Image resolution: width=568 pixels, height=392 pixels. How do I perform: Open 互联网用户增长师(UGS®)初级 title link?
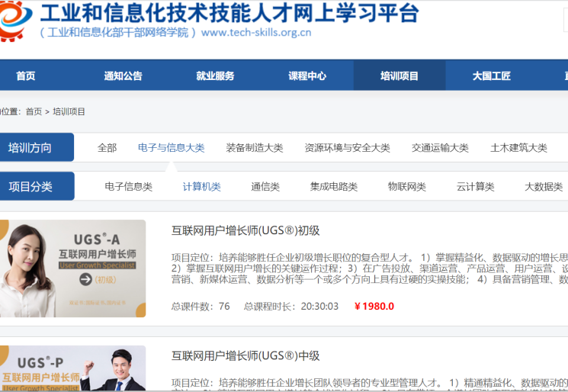pyautogui.click(x=245, y=230)
